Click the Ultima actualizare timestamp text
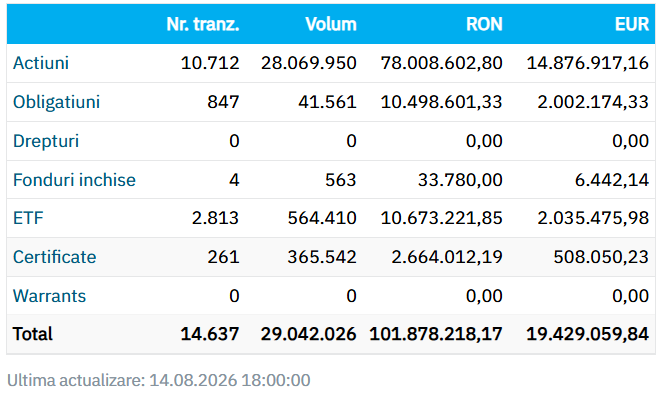 click(159, 380)
